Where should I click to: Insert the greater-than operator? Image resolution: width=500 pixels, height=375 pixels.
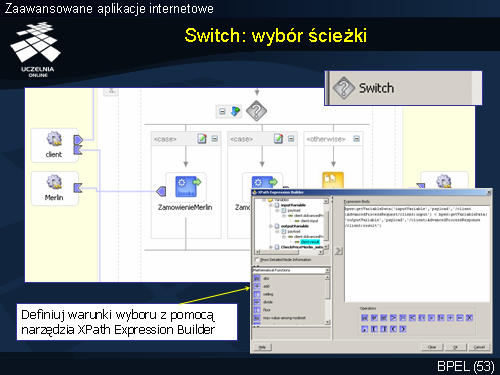393,318
